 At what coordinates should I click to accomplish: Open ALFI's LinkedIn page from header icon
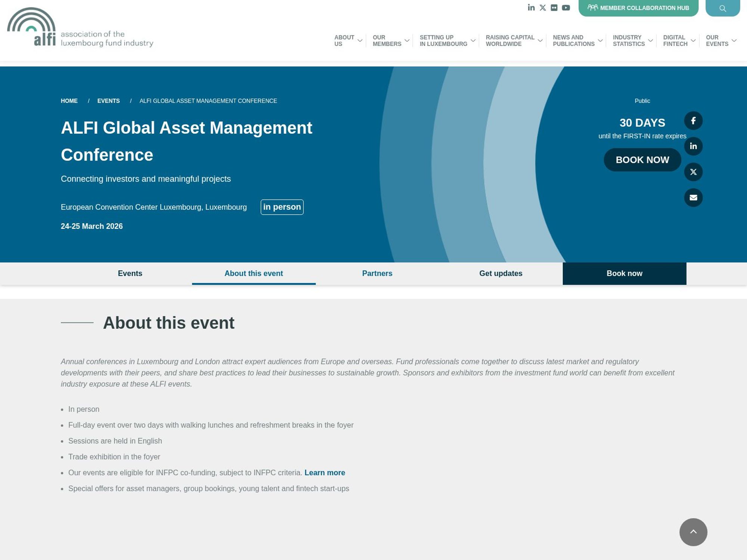[530, 7]
